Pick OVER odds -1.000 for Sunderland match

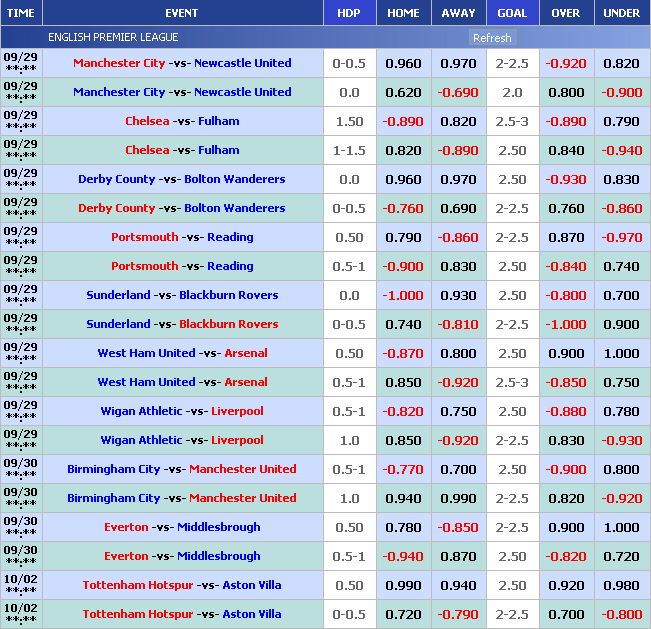[x=565, y=324]
